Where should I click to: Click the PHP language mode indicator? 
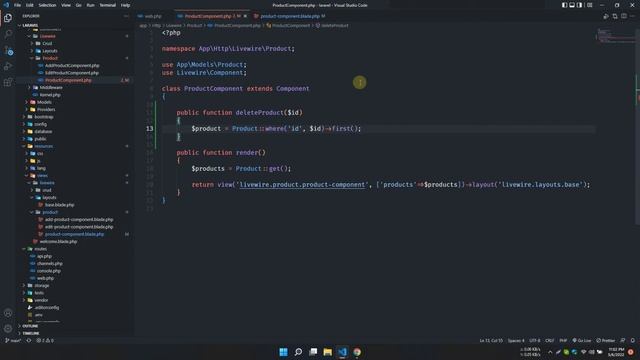563,340
